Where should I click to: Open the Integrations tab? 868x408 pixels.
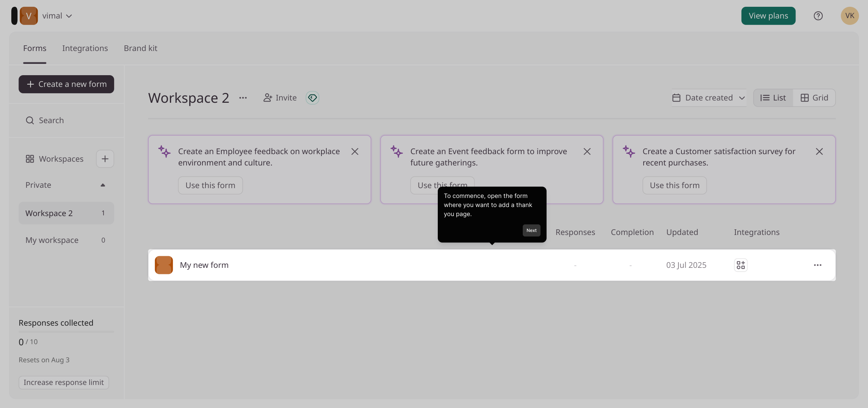coord(85,48)
